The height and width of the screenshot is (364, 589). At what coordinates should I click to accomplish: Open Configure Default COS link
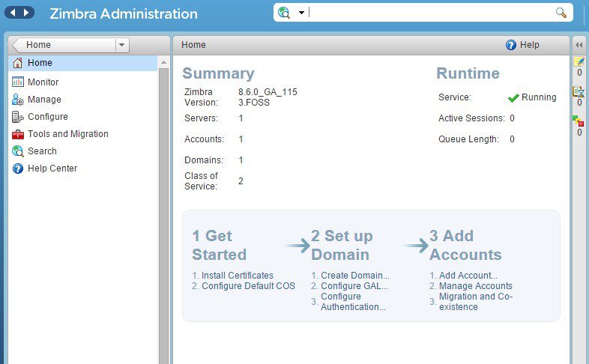coord(248,286)
